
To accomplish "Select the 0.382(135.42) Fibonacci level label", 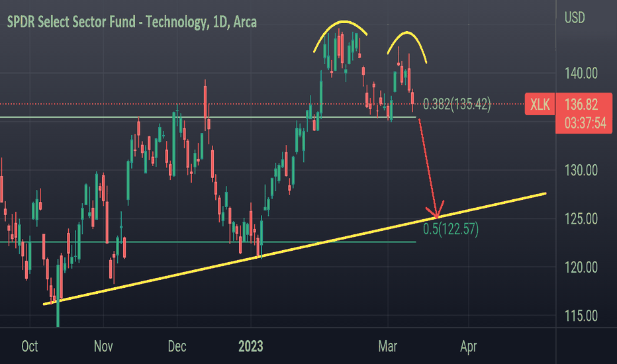I will tap(457, 105).
